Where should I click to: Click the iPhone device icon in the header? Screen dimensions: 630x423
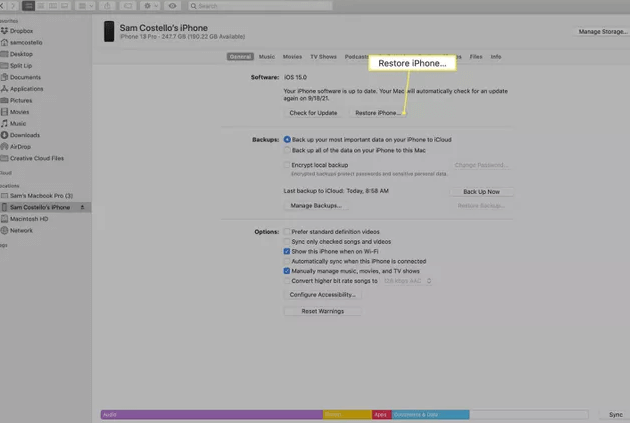109,31
